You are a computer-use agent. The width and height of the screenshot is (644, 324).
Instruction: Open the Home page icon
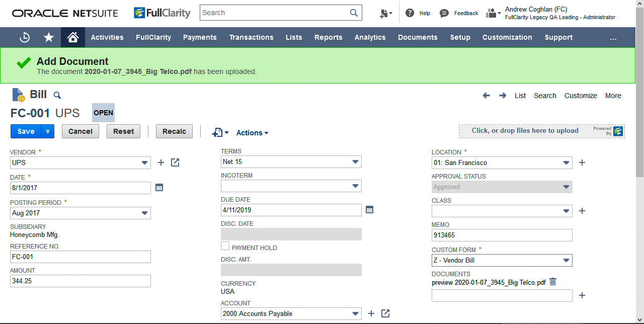[x=72, y=37]
